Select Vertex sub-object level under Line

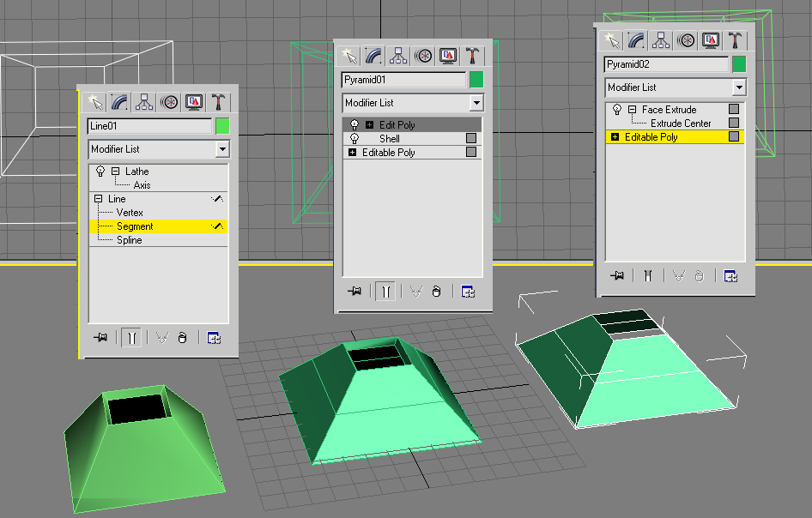130,213
